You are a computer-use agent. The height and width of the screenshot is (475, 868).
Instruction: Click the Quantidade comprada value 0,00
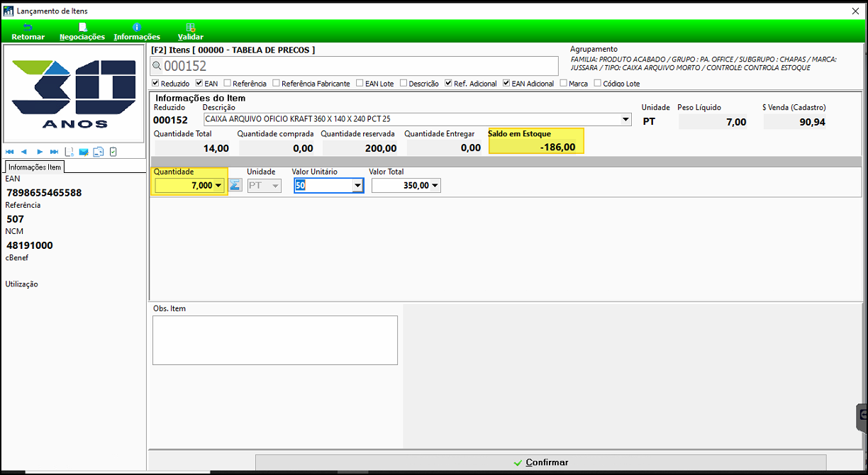click(303, 148)
